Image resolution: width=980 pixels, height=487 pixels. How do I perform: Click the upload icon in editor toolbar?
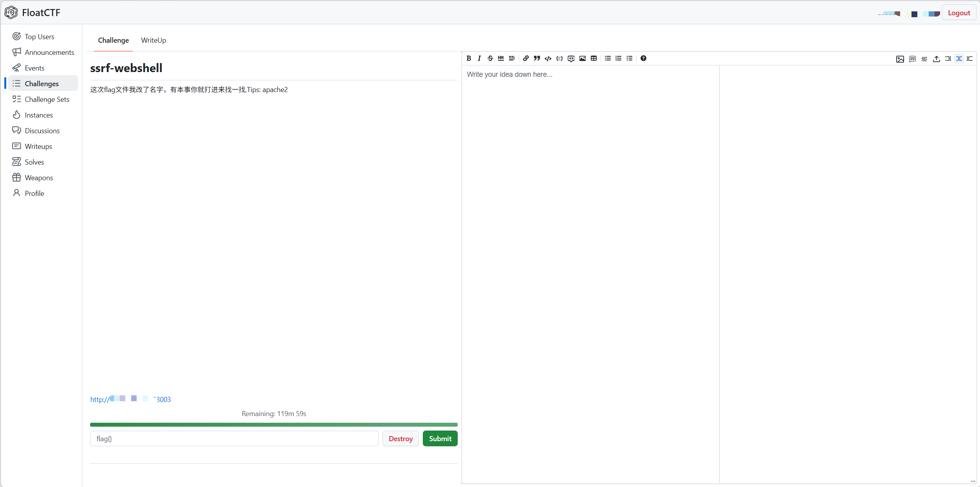937,59
